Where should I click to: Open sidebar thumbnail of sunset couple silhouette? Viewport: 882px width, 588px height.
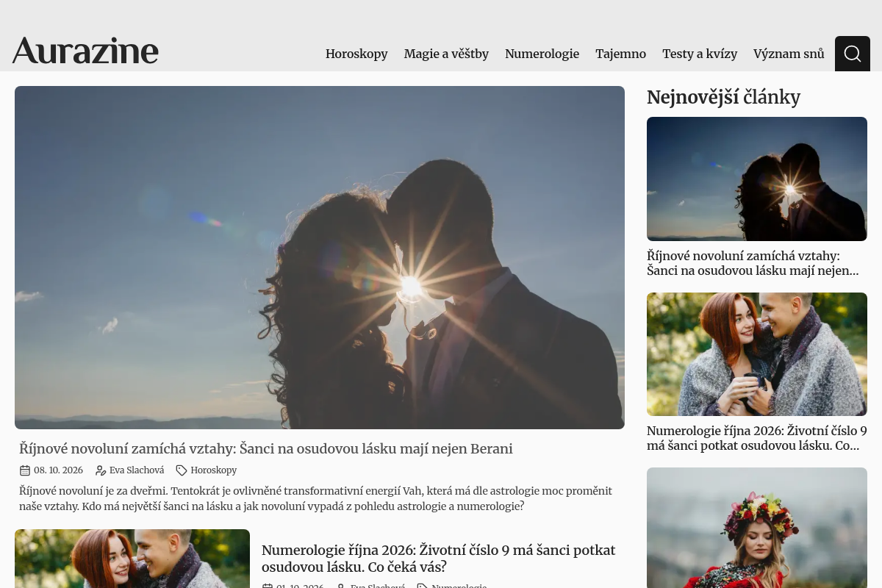click(757, 179)
